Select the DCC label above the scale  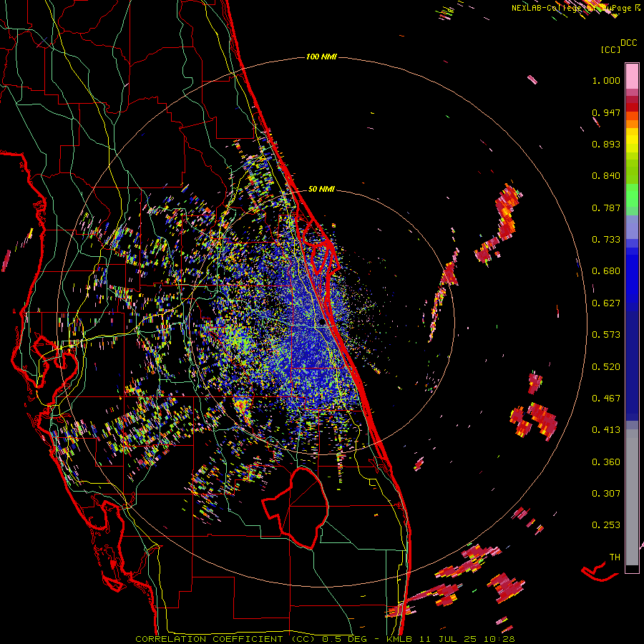coord(628,43)
